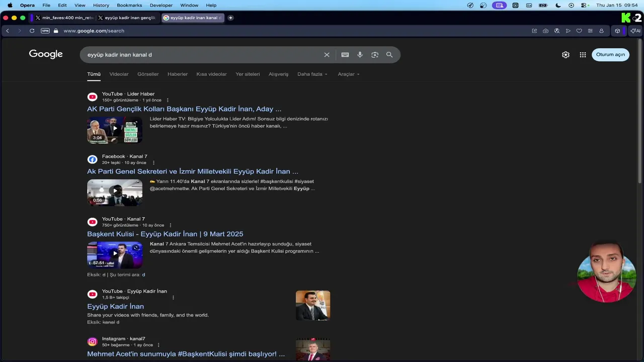
Task: Click the page vertical scrollbar
Action: (x=640, y=111)
